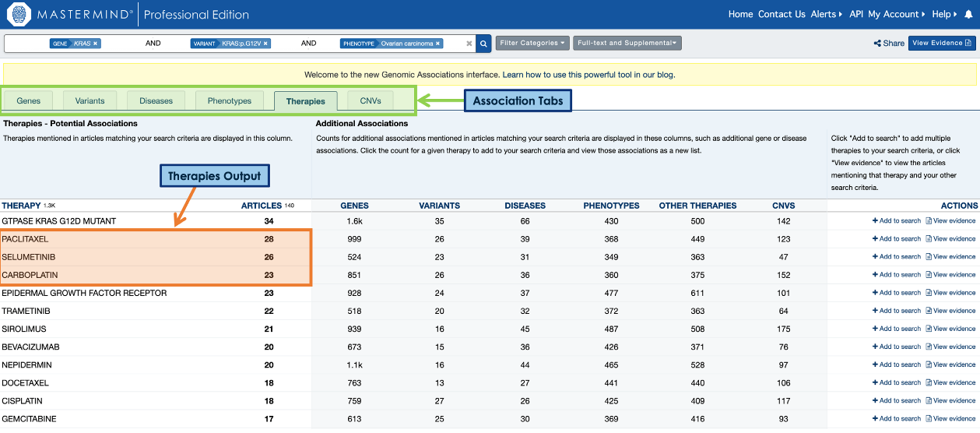Clear the search box with the X icon

click(x=469, y=44)
